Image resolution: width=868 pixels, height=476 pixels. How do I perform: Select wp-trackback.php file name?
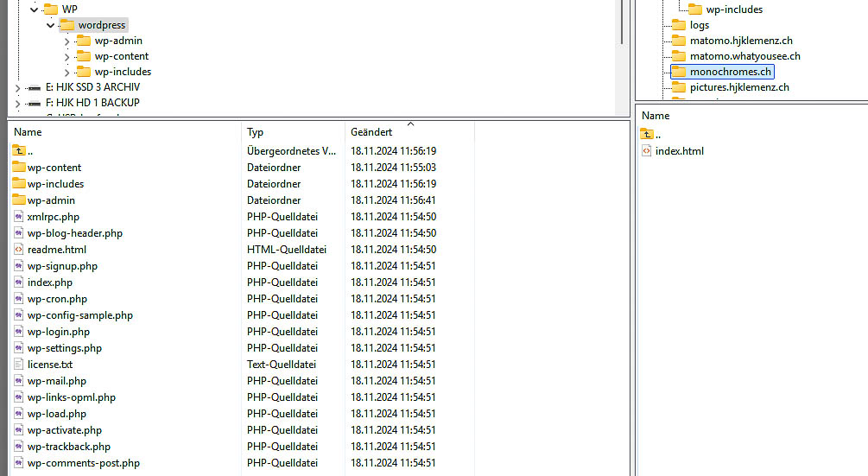tap(69, 446)
